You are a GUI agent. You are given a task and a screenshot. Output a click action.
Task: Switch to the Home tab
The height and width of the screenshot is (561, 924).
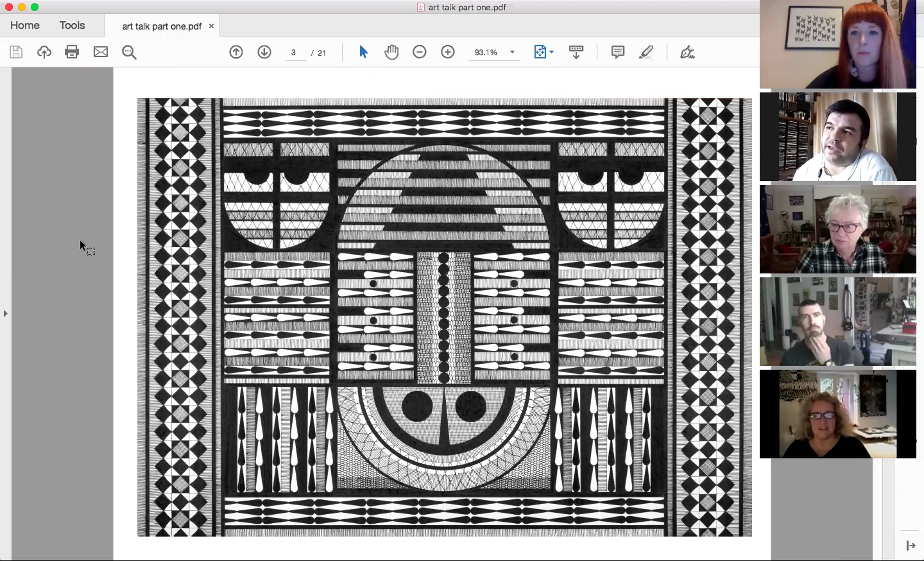(x=25, y=25)
